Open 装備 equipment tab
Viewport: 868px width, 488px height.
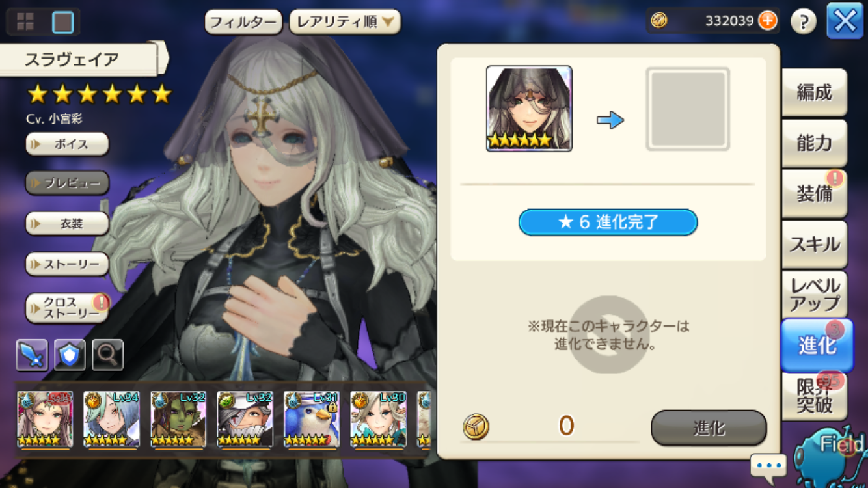click(x=814, y=193)
